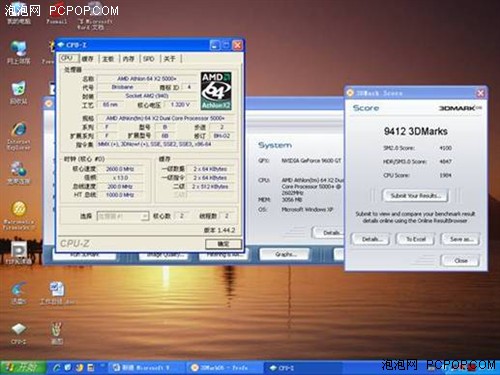The width and height of the screenshot is (500, 375).
Task: Expand the processor selection dropdown in CPU-Z
Action: tap(145, 216)
